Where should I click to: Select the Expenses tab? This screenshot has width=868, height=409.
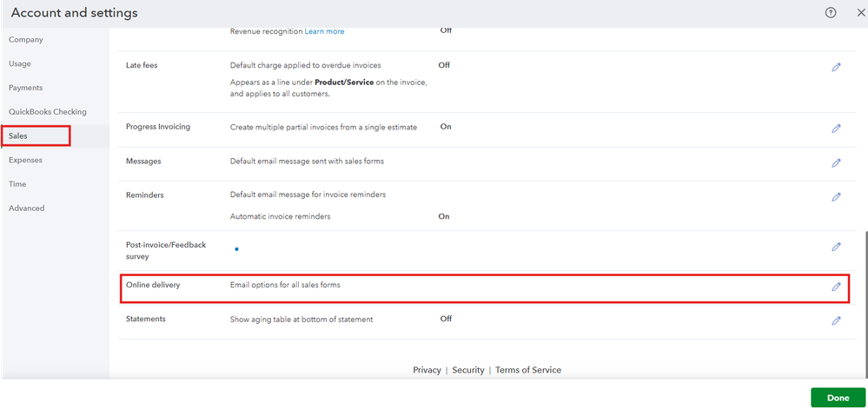click(25, 160)
